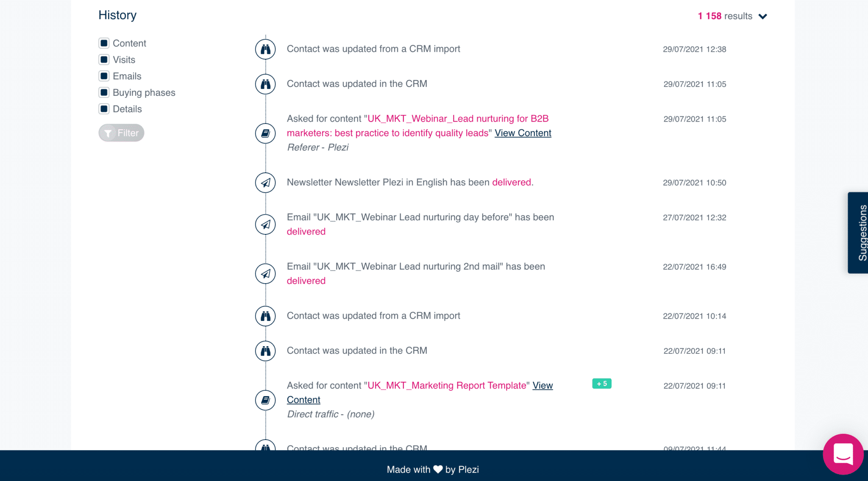The height and width of the screenshot is (481, 868).
Task: Click the paper plane icon on 2nd mail email entry
Action: pos(266,274)
